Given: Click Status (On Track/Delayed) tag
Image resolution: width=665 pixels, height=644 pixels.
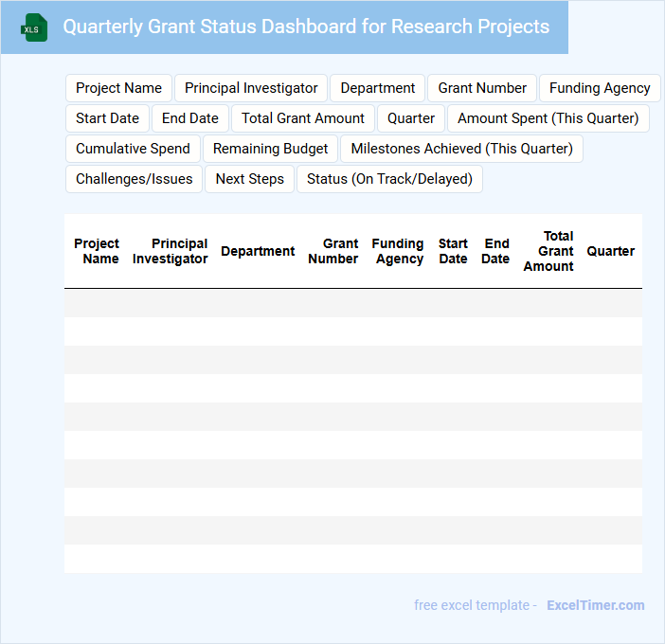Looking at the screenshot, I should click(x=389, y=179).
